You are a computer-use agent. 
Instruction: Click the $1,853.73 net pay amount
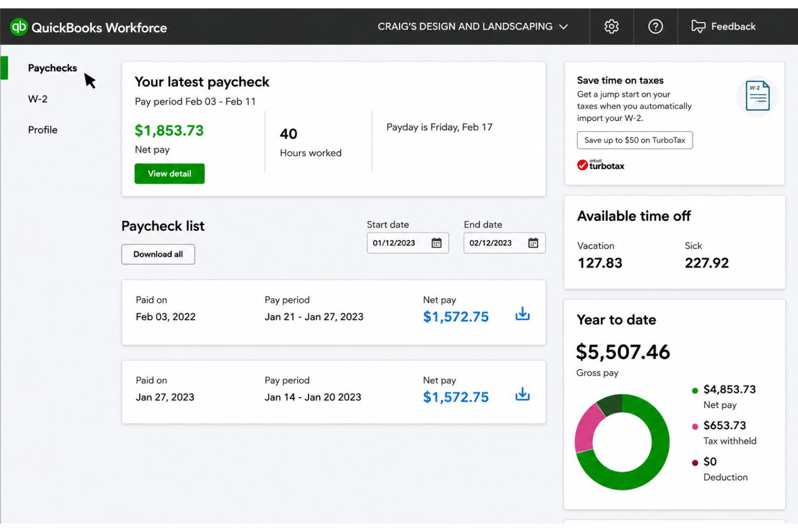169,130
